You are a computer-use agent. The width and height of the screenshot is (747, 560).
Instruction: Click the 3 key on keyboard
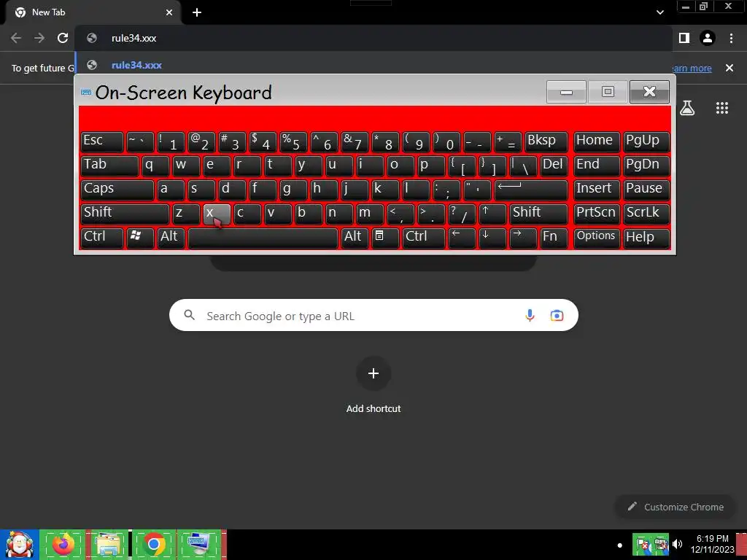pos(232,141)
